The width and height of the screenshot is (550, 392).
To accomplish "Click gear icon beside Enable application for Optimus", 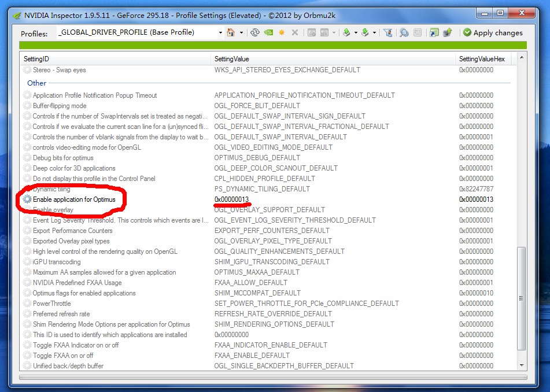I will pos(27,199).
